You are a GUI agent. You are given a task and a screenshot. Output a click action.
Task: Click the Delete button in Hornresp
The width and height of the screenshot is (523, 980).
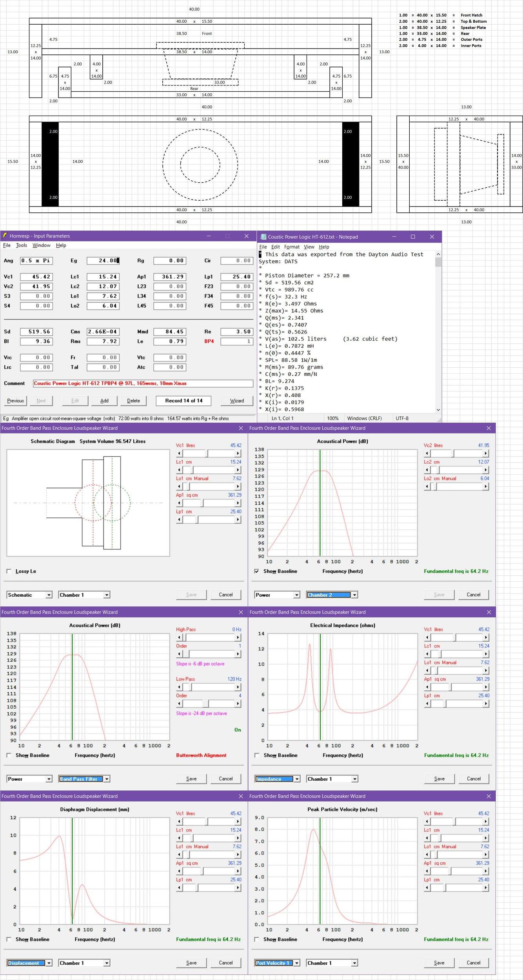[x=134, y=401]
